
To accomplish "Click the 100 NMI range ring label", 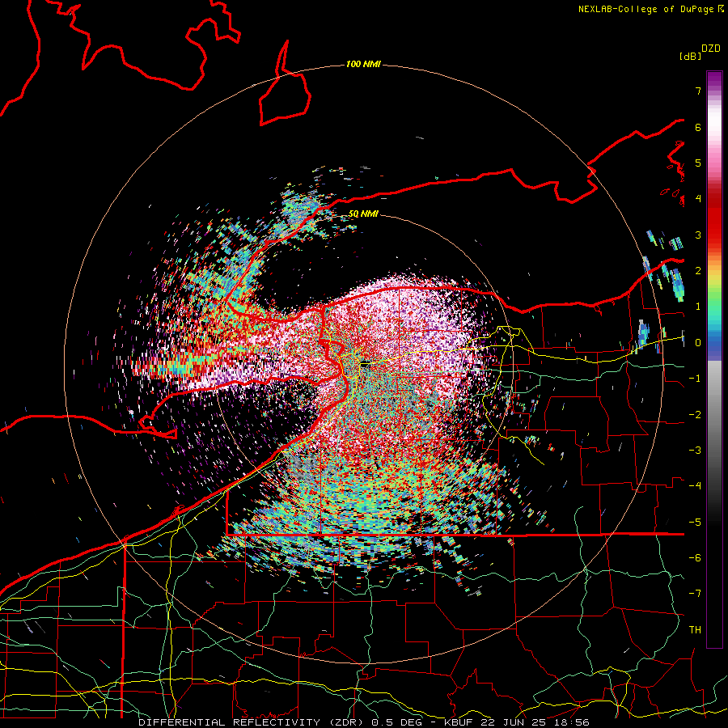I will click(x=363, y=64).
